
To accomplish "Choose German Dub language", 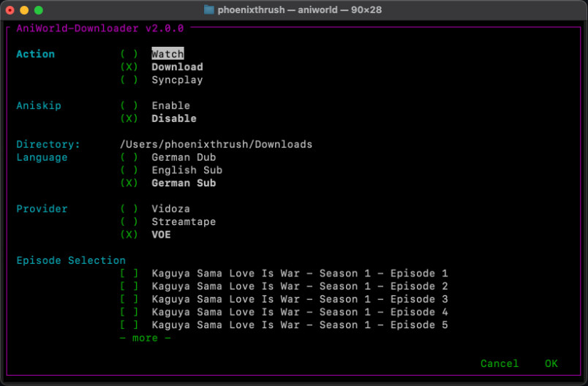I will [184, 157].
